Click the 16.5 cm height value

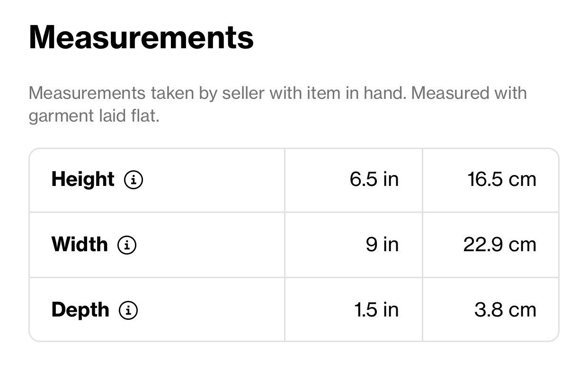[x=502, y=179]
